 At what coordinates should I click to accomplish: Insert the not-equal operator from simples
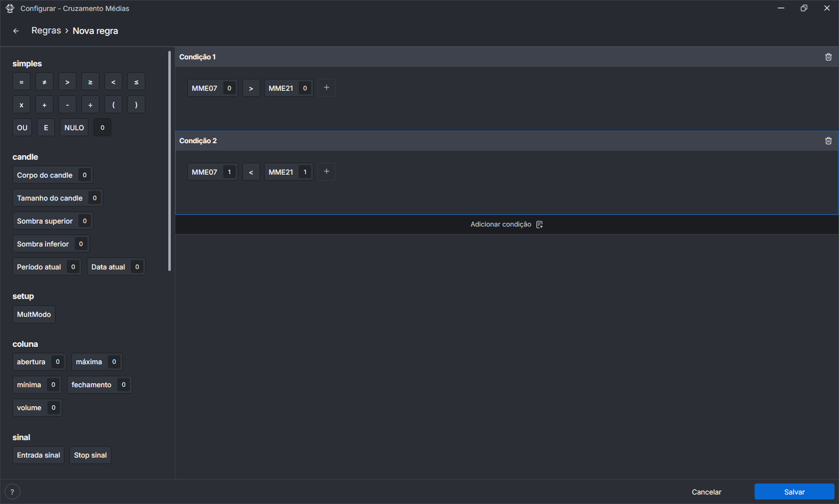pos(44,82)
